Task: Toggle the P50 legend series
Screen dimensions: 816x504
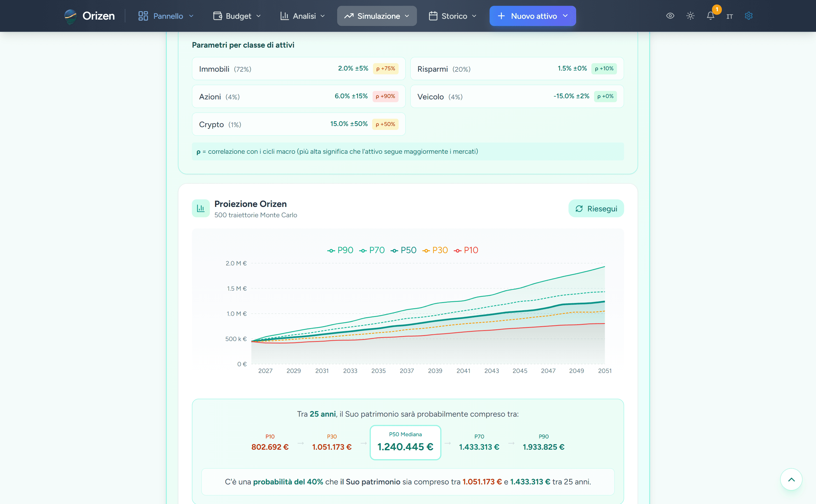Action: (x=403, y=250)
